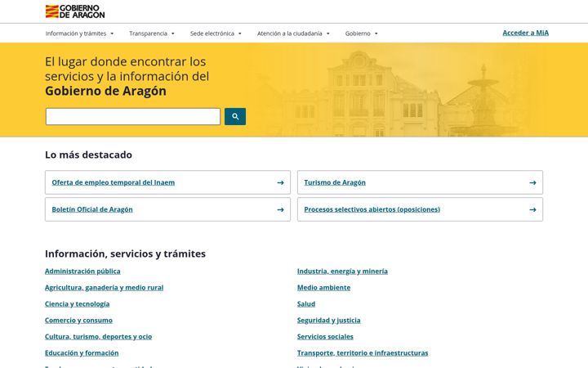Click the Gobierno de Aragón logo
Image resolution: width=588 pixels, height=368 pixels.
[75, 11]
